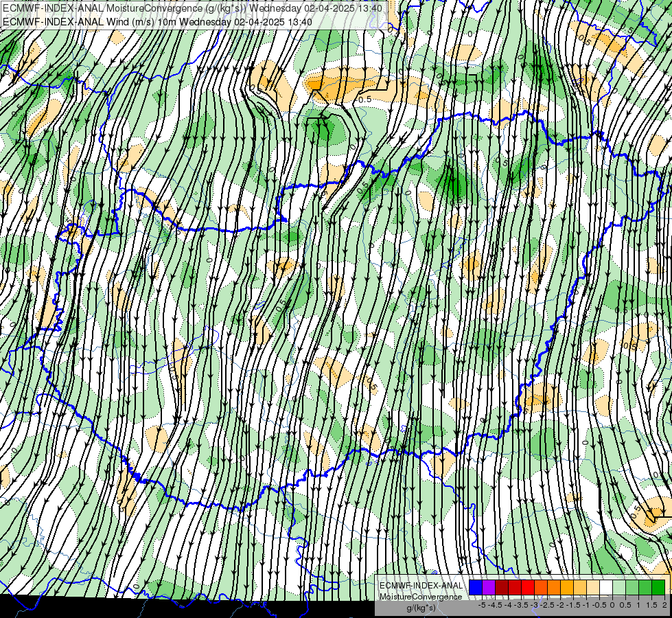Screen dimensions: 672x618
Task: Click the MoistureConvergence title line at top
Action: pyautogui.click(x=192, y=8)
